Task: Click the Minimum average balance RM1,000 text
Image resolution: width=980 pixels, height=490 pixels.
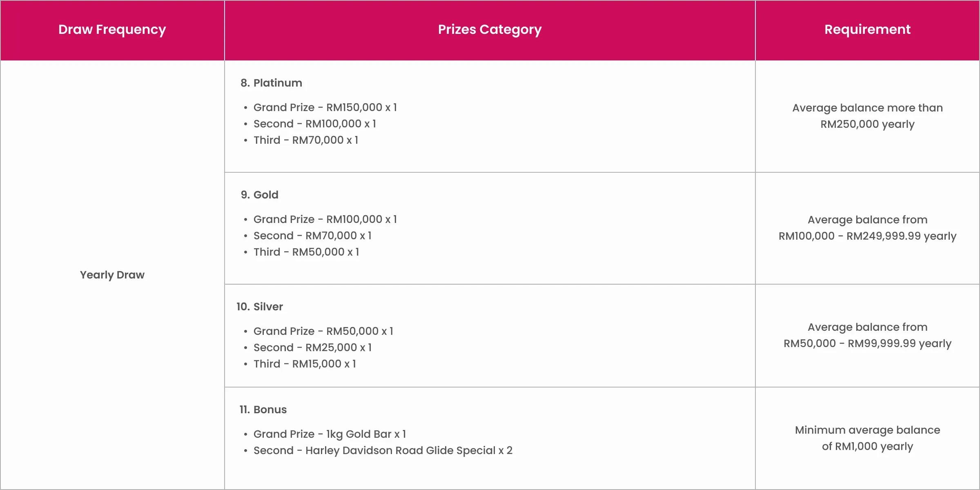Action: [x=867, y=438]
